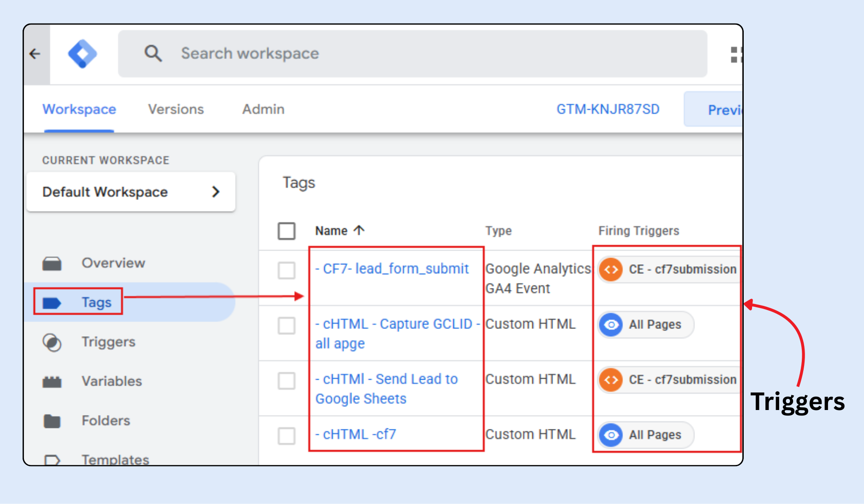Click the Google Tag Manager logo

click(82, 54)
